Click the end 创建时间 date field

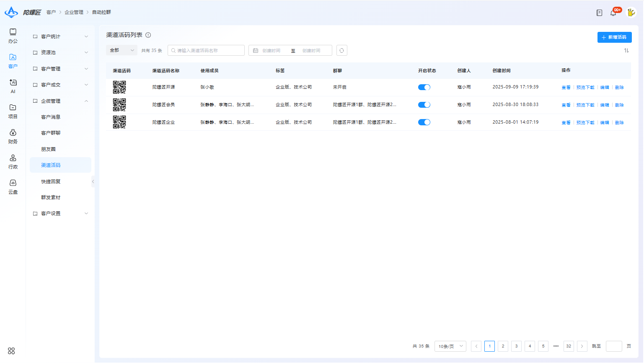311,50
